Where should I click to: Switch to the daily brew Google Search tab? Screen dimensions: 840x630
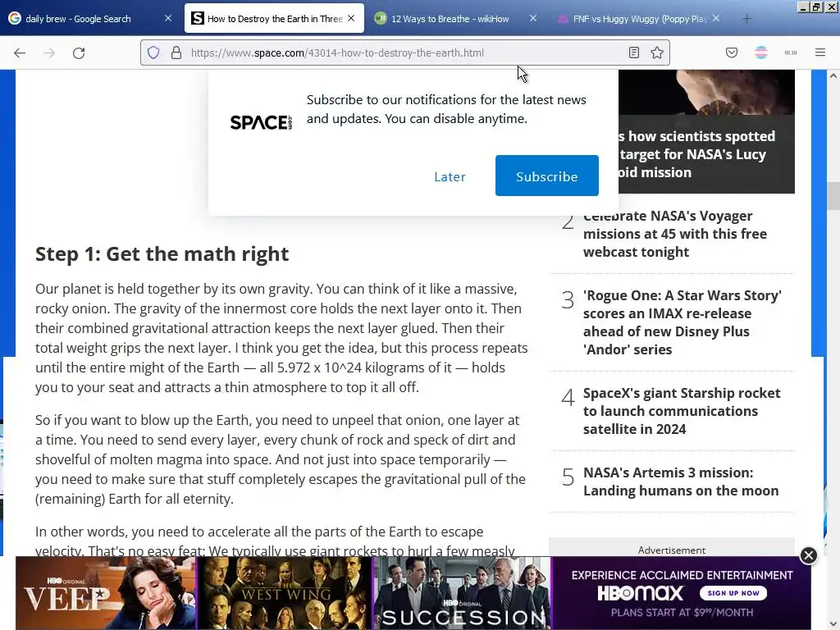coord(90,18)
